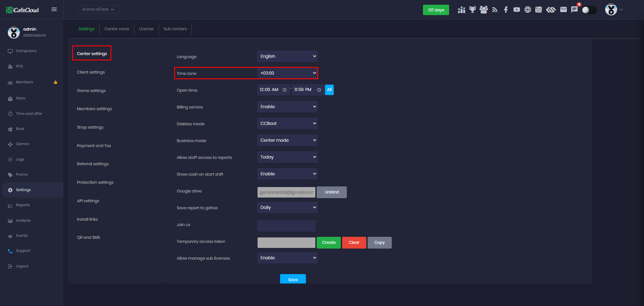Click the trophy icon in header
Viewport: 644px width, 306px height.
[473, 10]
